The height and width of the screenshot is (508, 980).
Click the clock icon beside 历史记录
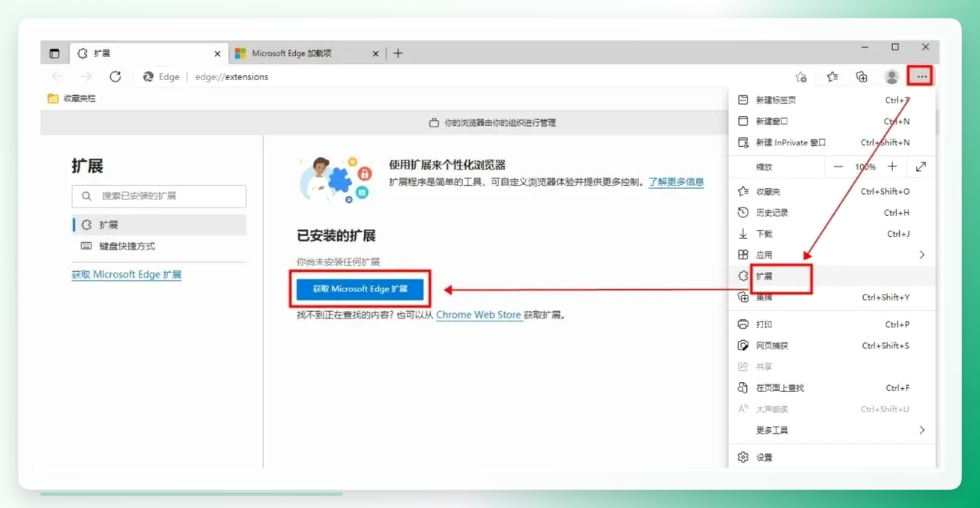(x=742, y=213)
